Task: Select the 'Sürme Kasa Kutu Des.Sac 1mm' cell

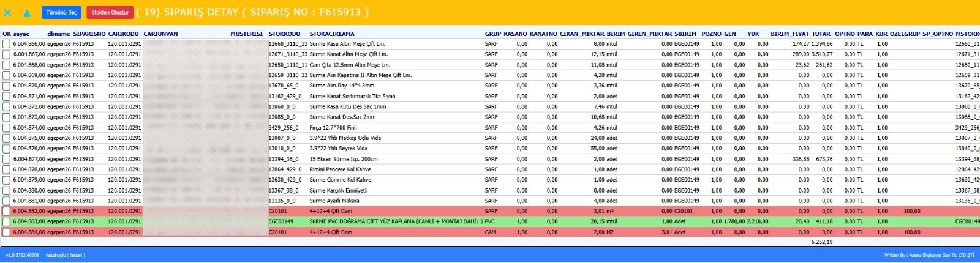Action: [348, 106]
